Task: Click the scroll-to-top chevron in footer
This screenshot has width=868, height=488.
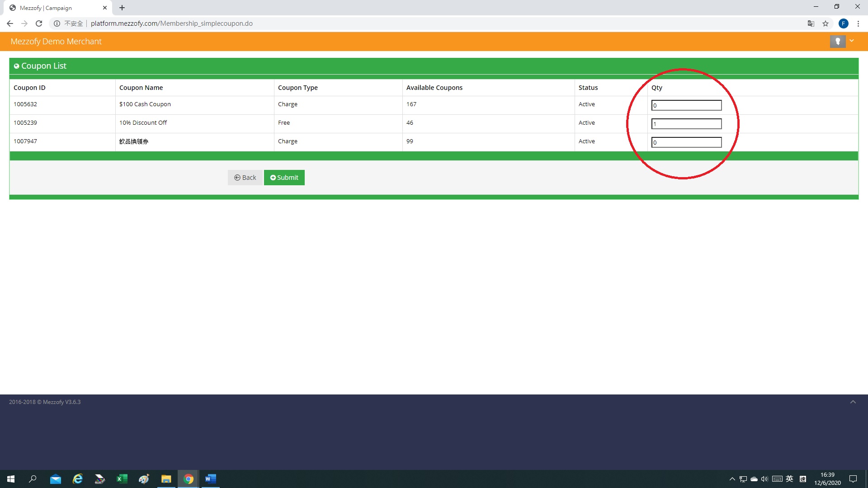Action: tap(853, 402)
